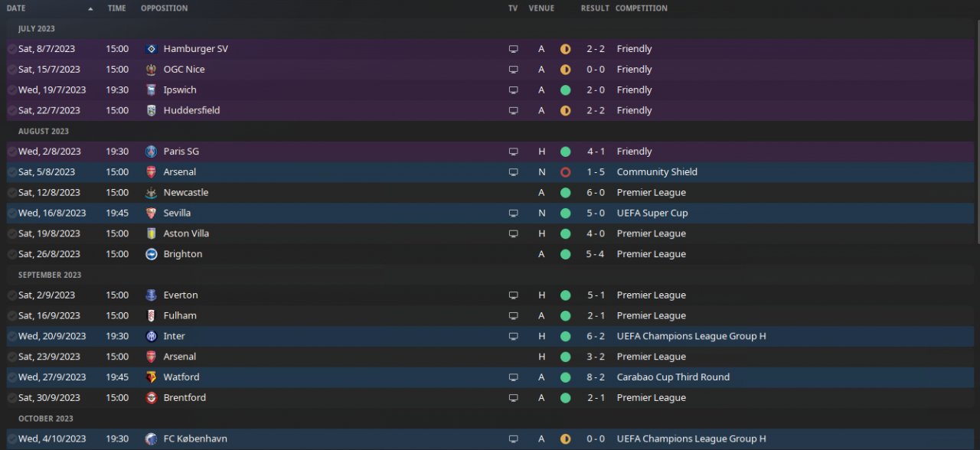This screenshot has height=450, width=980.
Task: Click the Hamburger SV club badge
Action: pos(152,49)
